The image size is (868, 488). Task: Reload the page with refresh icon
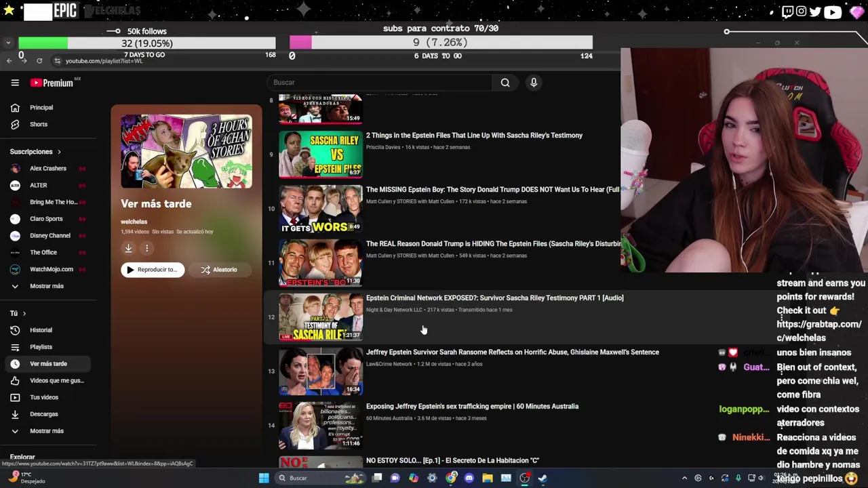pyautogui.click(x=39, y=61)
